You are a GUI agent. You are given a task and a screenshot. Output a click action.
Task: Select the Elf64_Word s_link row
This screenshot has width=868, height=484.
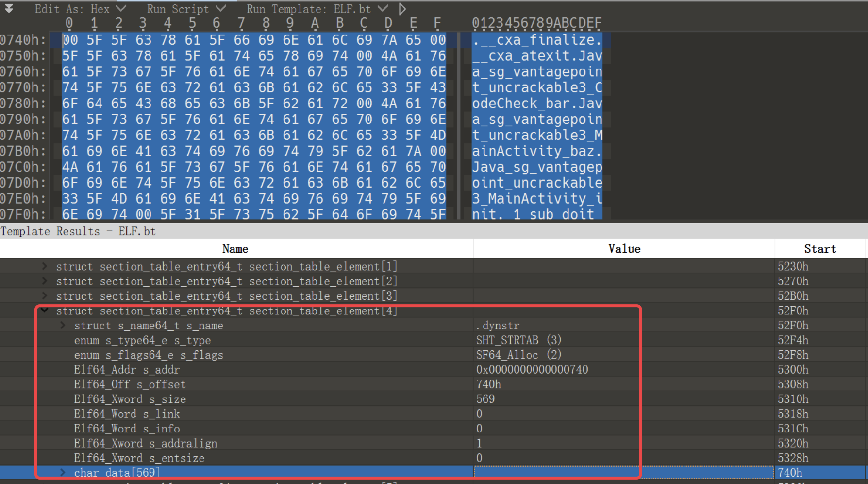point(433,414)
